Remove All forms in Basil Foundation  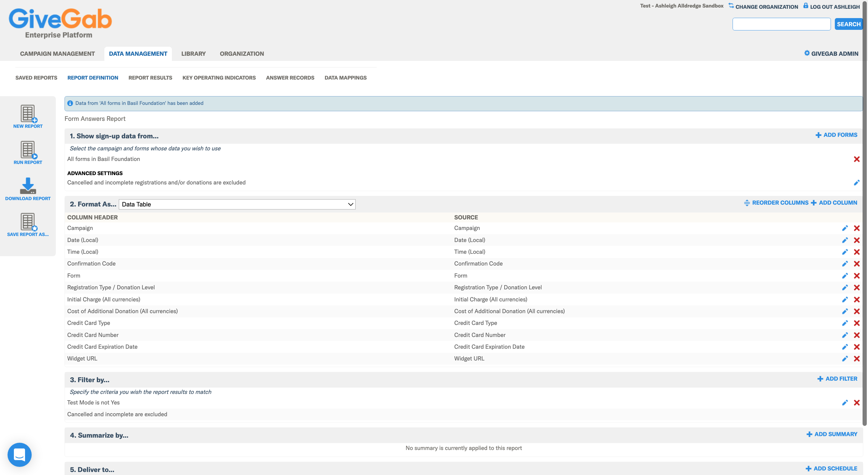pyautogui.click(x=857, y=159)
